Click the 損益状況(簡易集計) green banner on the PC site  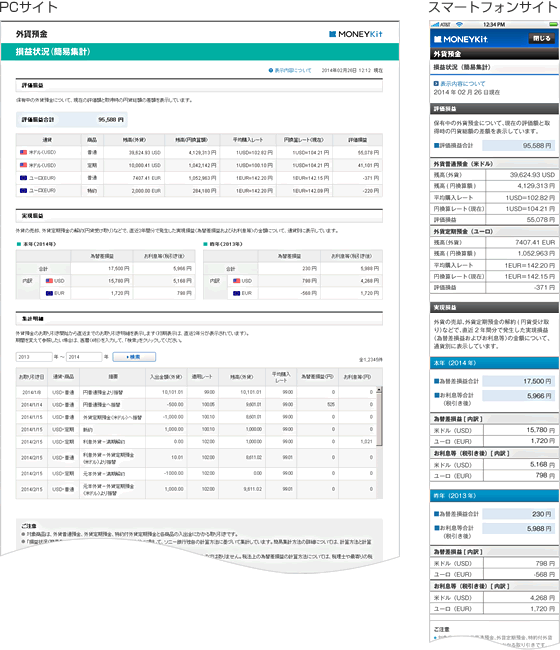(x=200, y=52)
